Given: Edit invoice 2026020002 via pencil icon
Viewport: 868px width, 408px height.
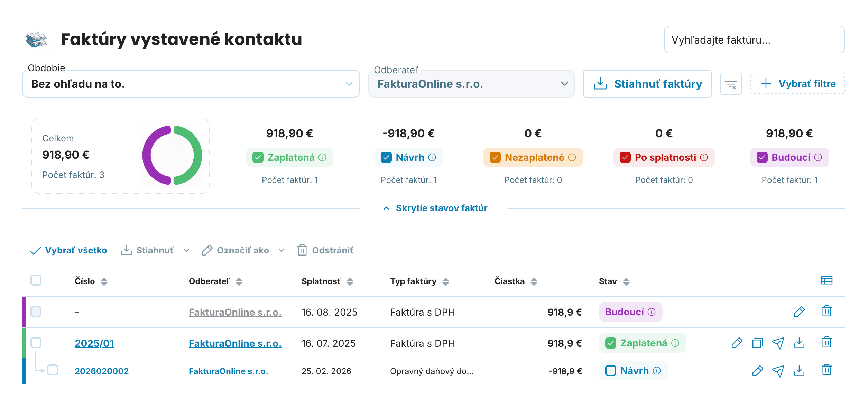Looking at the screenshot, I should coord(757,371).
